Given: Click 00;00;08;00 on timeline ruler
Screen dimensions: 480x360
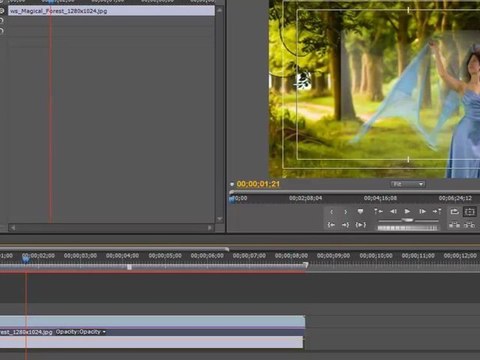Looking at the screenshot, I should [x=291, y=256].
